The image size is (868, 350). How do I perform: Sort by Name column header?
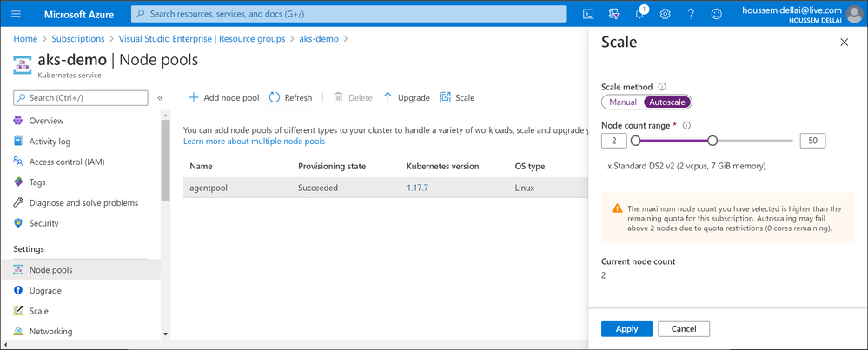point(201,167)
